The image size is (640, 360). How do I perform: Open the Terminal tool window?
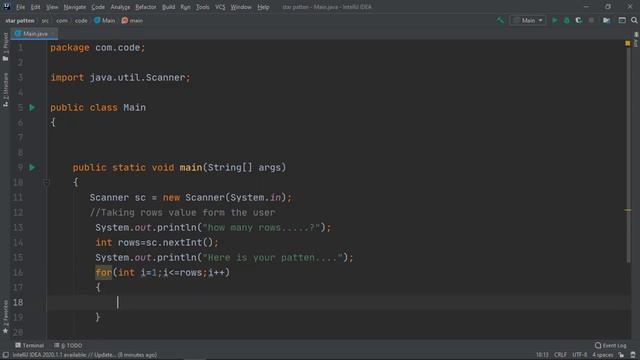[x=29, y=346]
